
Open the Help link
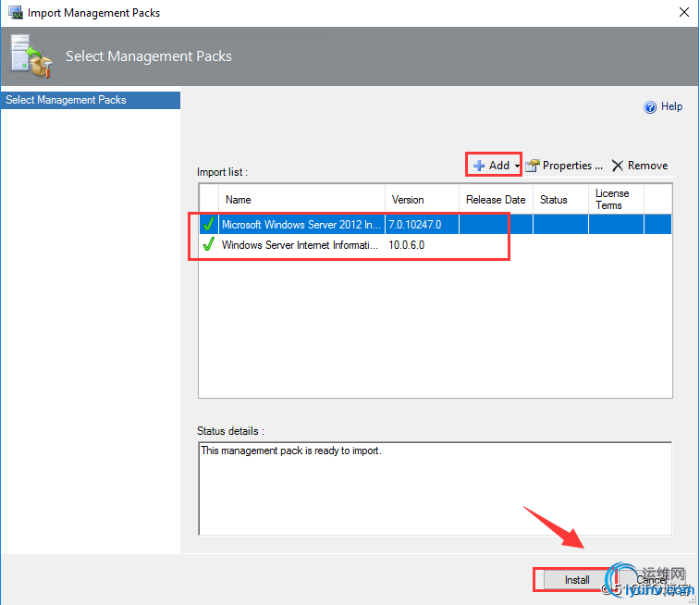point(671,106)
